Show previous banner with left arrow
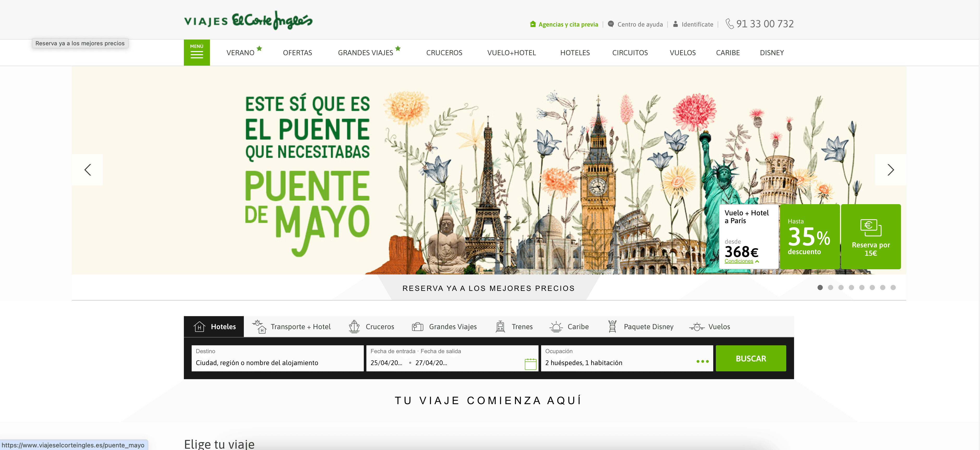The width and height of the screenshot is (980, 450). (88, 170)
